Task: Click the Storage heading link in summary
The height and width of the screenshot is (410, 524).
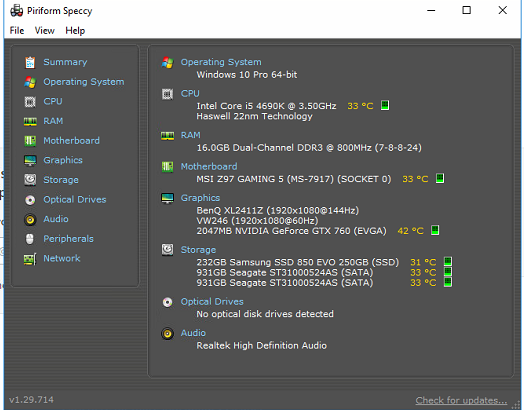Action: point(198,250)
